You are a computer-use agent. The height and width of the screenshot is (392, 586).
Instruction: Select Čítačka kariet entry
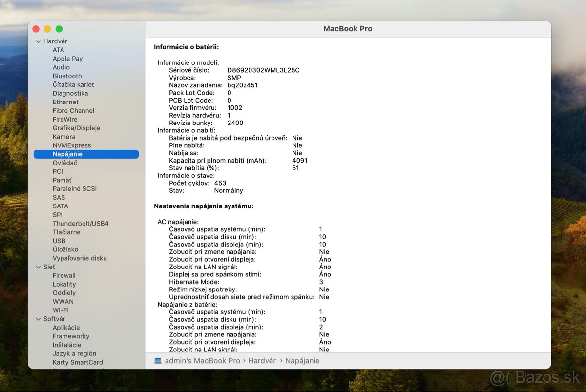(73, 84)
